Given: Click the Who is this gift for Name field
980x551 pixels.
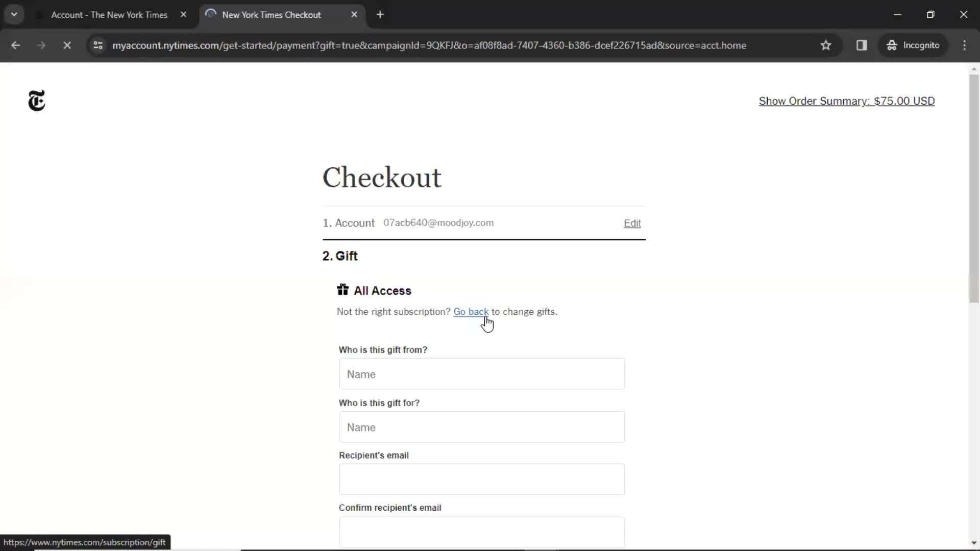Looking at the screenshot, I should tap(482, 427).
